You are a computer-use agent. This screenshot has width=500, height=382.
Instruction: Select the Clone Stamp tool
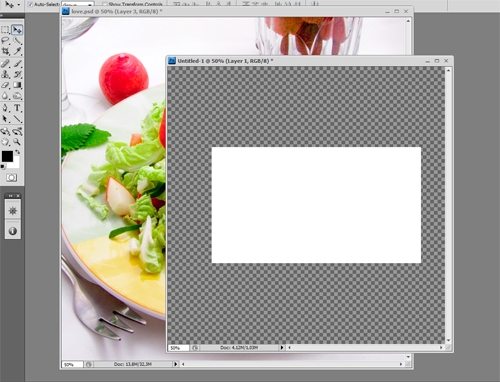5,74
